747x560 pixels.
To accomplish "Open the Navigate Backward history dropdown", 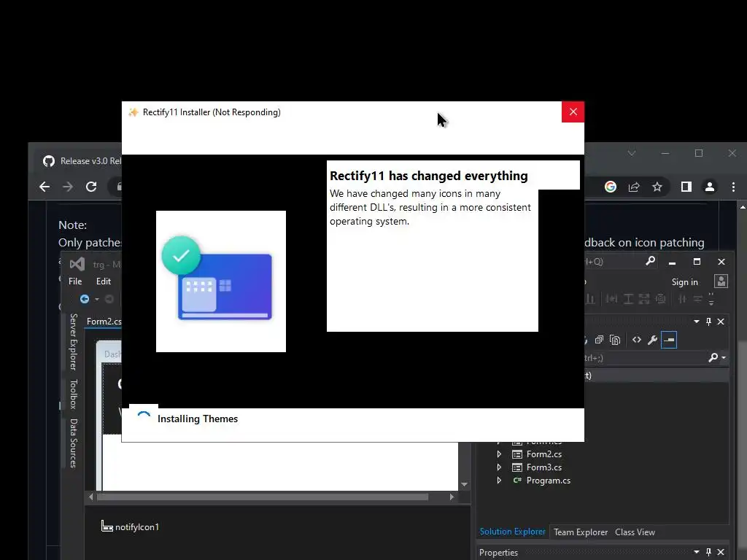I will (x=97, y=299).
